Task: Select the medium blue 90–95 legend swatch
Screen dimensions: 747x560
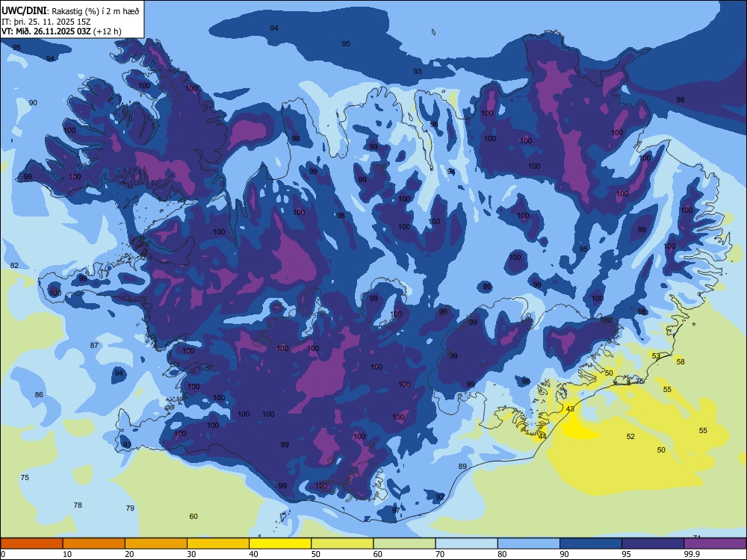Action: coord(591,544)
